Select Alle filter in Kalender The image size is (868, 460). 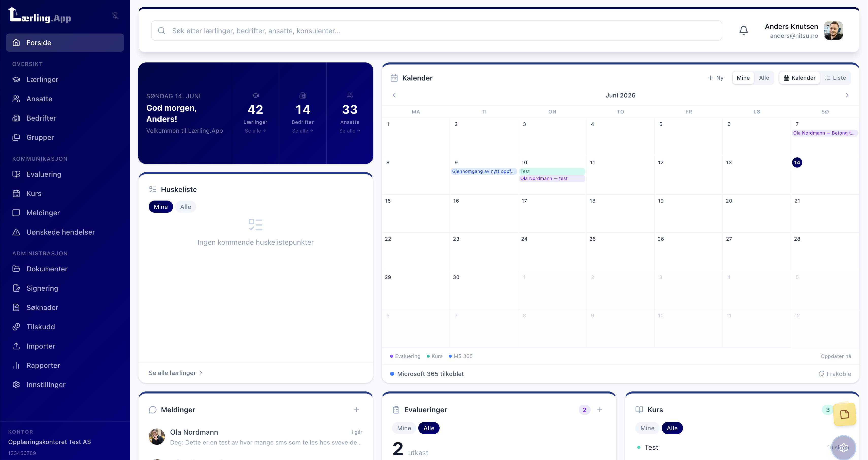click(x=764, y=78)
